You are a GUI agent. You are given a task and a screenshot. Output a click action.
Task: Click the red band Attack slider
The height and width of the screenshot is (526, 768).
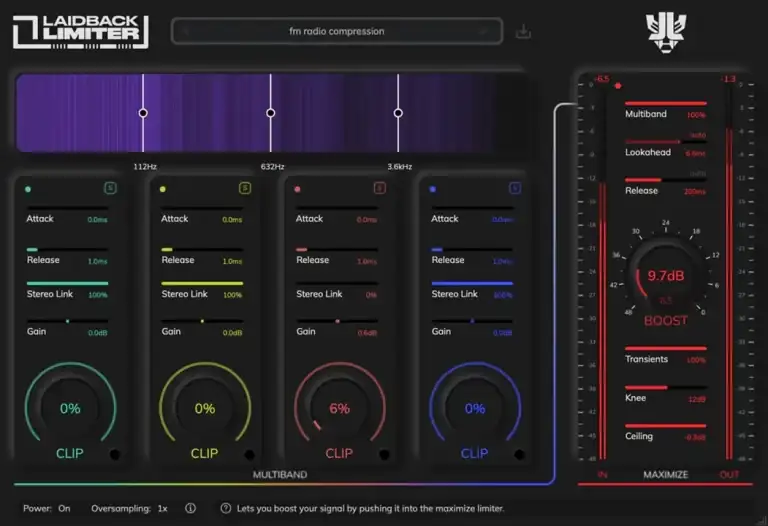coord(337,208)
